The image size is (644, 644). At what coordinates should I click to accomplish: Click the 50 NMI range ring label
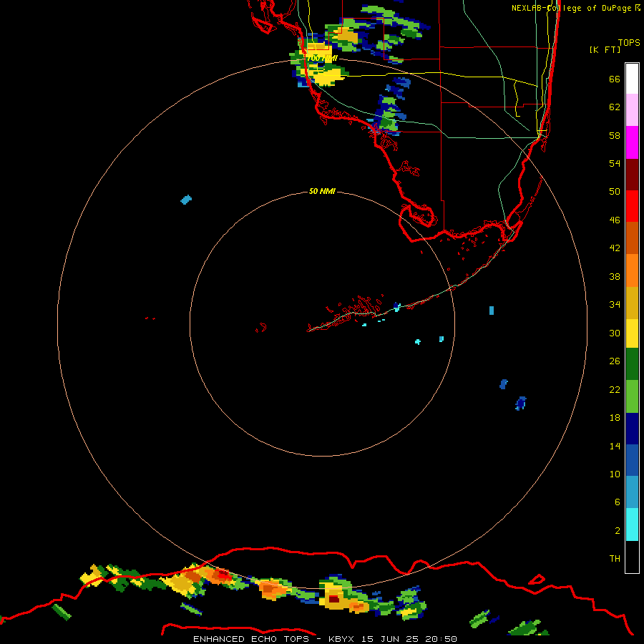(322, 191)
